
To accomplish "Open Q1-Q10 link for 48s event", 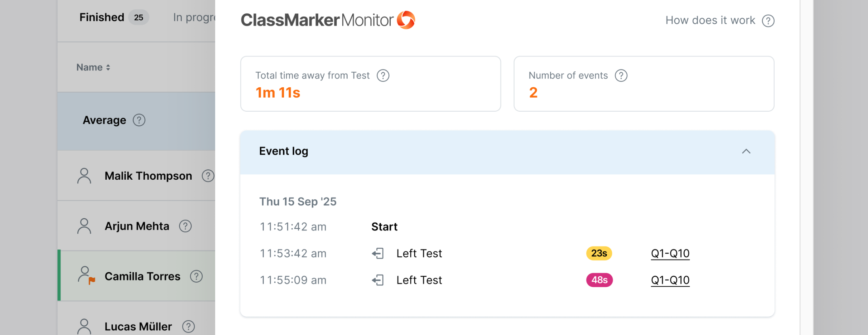I will click(x=670, y=280).
